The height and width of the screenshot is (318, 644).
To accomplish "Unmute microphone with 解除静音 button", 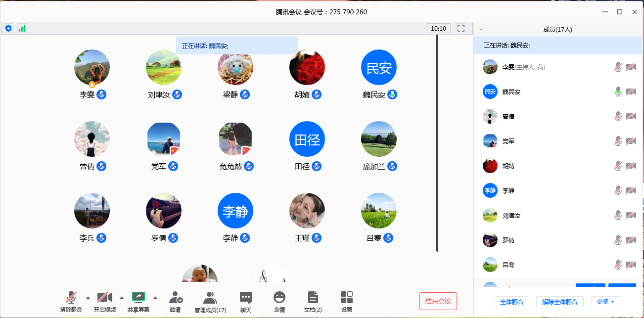I will click(71, 302).
